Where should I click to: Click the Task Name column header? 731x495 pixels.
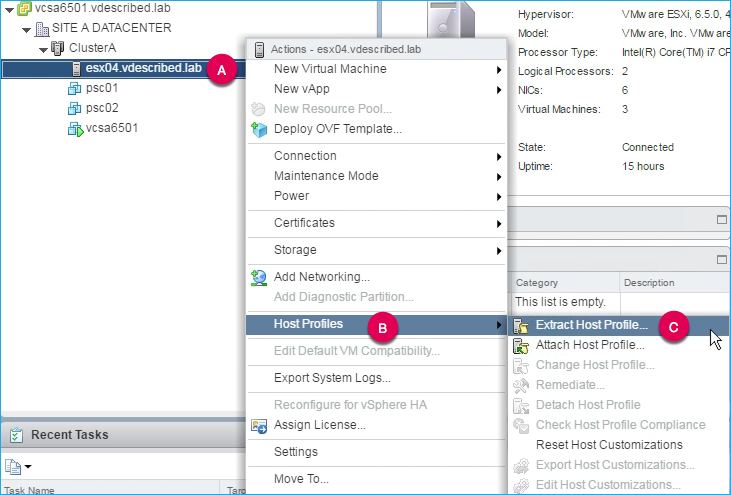point(111,488)
